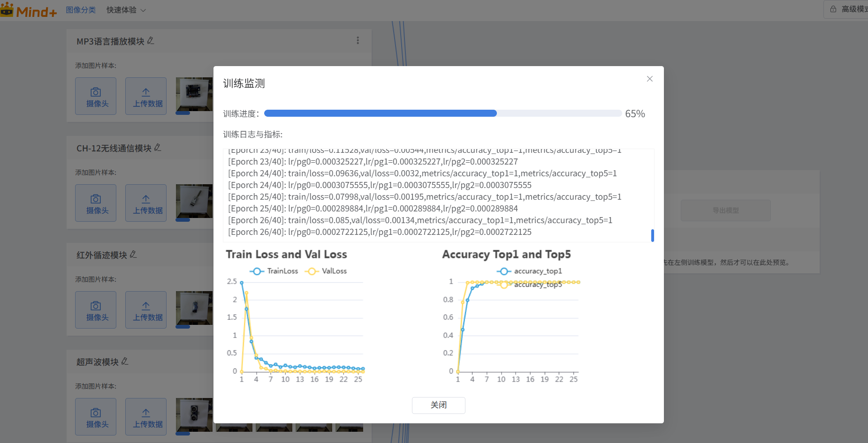This screenshot has width=868, height=443.
Task: Edit the MP3语言播放模块 class name
Action: [x=151, y=41]
